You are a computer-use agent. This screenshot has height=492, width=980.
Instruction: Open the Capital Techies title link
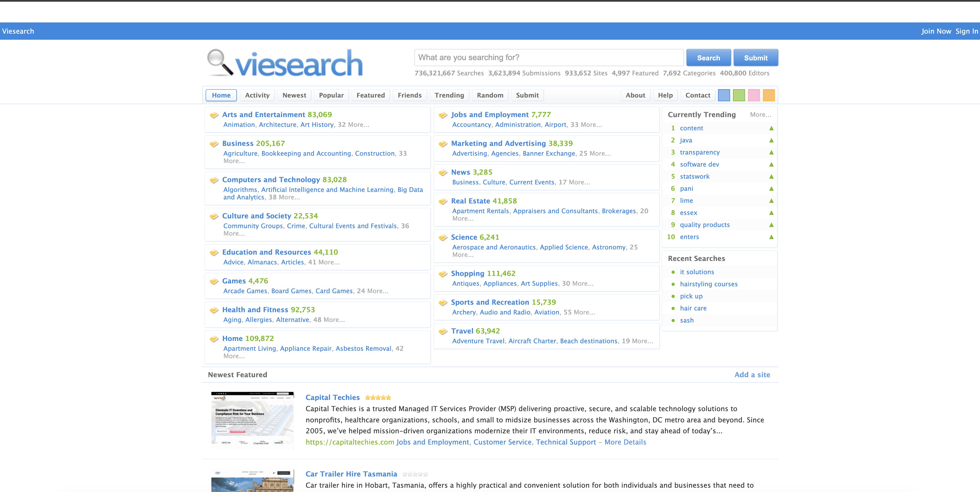pos(332,398)
